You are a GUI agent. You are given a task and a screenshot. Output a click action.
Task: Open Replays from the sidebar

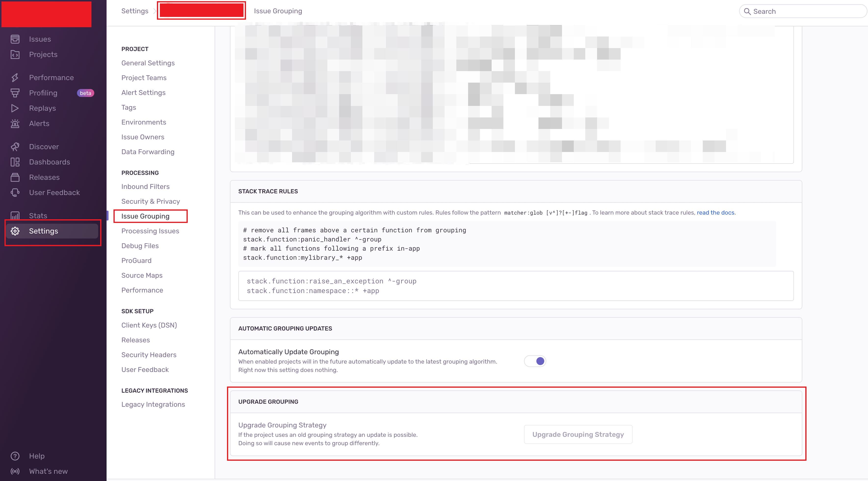(x=42, y=108)
